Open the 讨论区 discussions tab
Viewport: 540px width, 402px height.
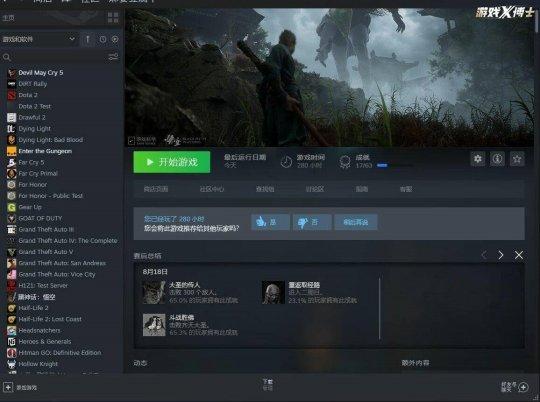coord(315,189)
